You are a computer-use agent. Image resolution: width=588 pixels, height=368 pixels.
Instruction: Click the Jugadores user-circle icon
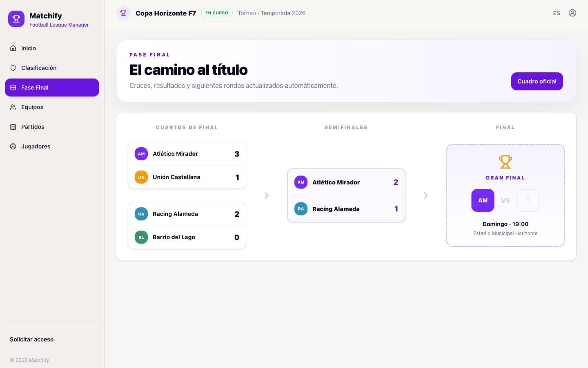coord(13,146)
